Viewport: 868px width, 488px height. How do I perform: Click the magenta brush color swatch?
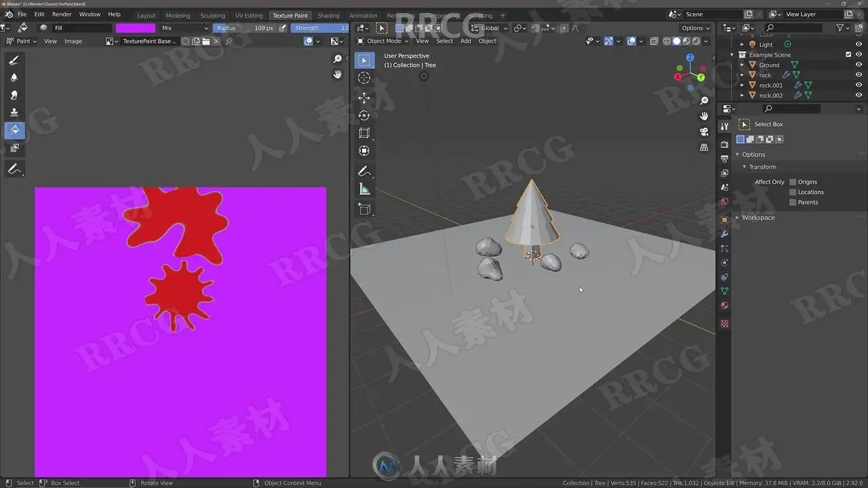(x=135, y=28)
